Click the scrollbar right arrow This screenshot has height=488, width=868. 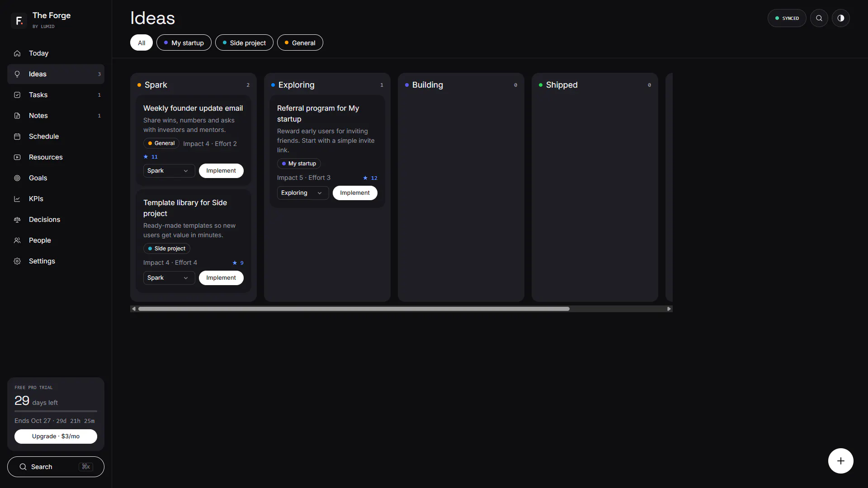pyautogui.click(x=669, y=309)
